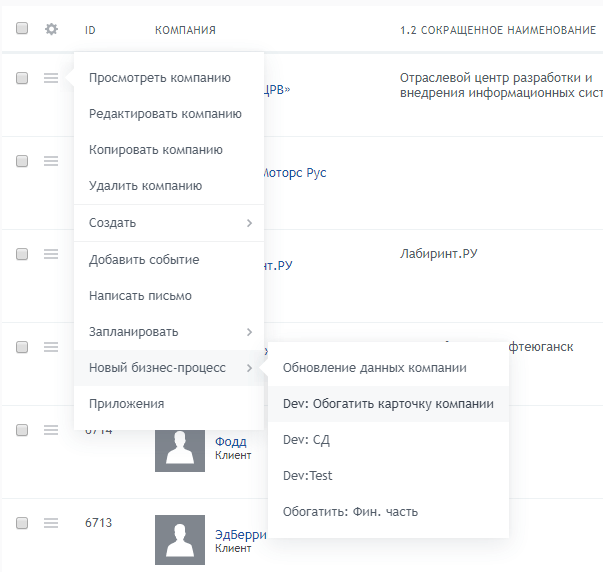Toggle the select-all checkbox in the header
603x572 pixels.
coord(22,30)
